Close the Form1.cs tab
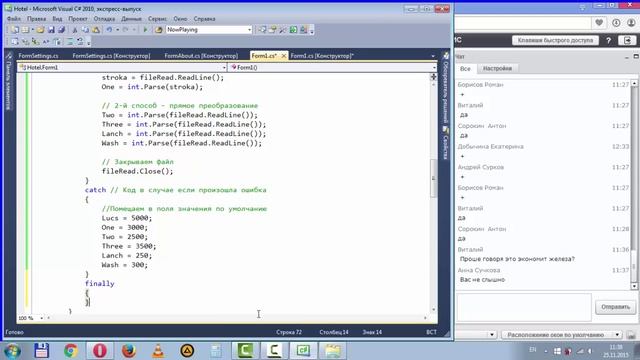This screenshot has height=360, width=640. [x=284, y=56]
